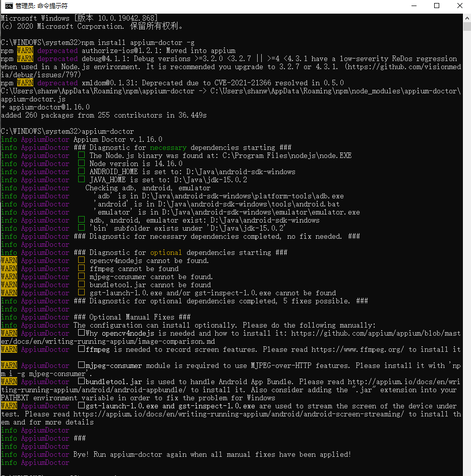Click the text 'Please do the following manually:'
The image size is (471, 476).
(309, 326)
